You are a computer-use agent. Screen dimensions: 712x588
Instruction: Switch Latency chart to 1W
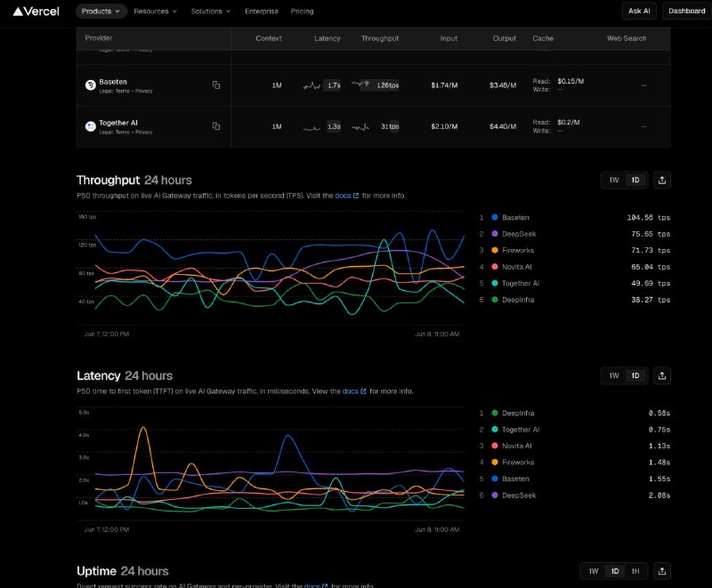[x=614, y=375]
